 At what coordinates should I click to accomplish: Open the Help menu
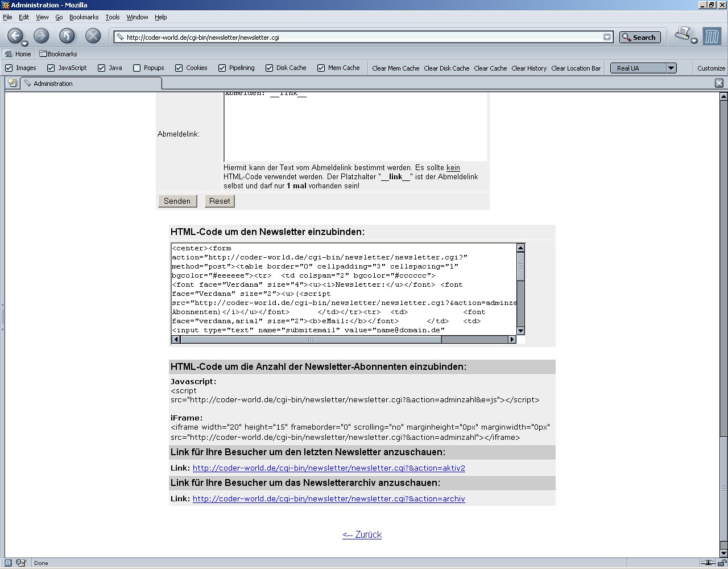click(161, 17)
